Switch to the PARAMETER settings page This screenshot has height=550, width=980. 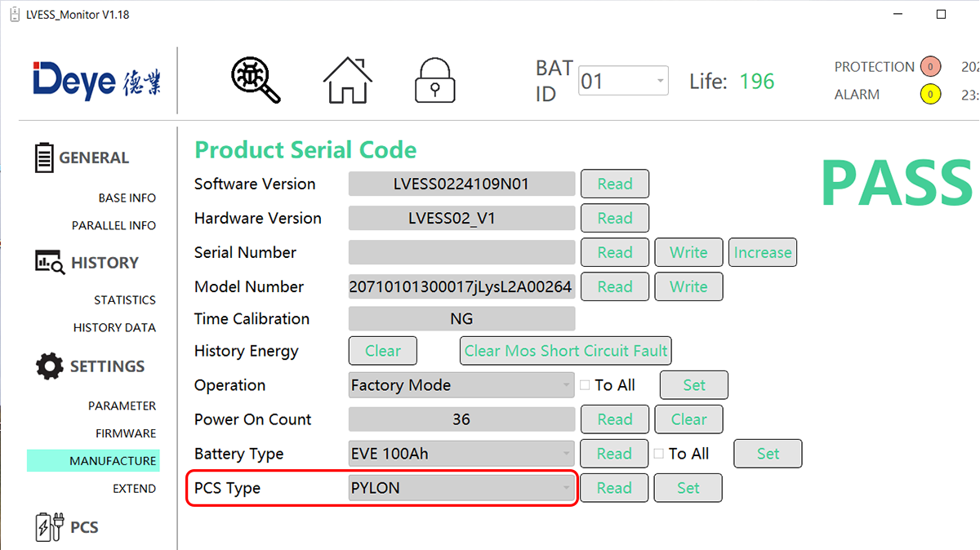(122, 406)
